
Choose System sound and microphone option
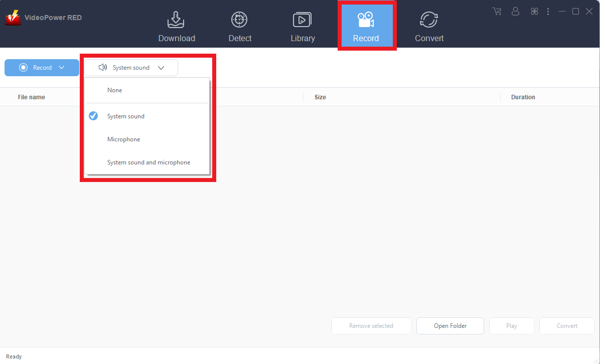point(147,162)
